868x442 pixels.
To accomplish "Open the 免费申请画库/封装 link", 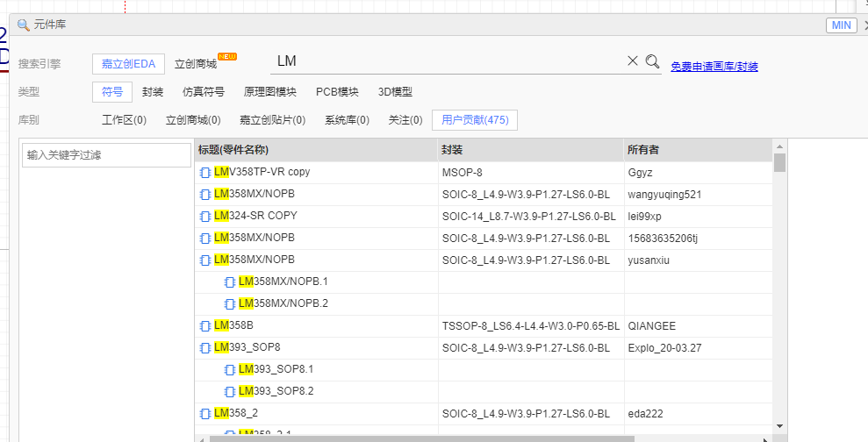I will coord(714,67).
